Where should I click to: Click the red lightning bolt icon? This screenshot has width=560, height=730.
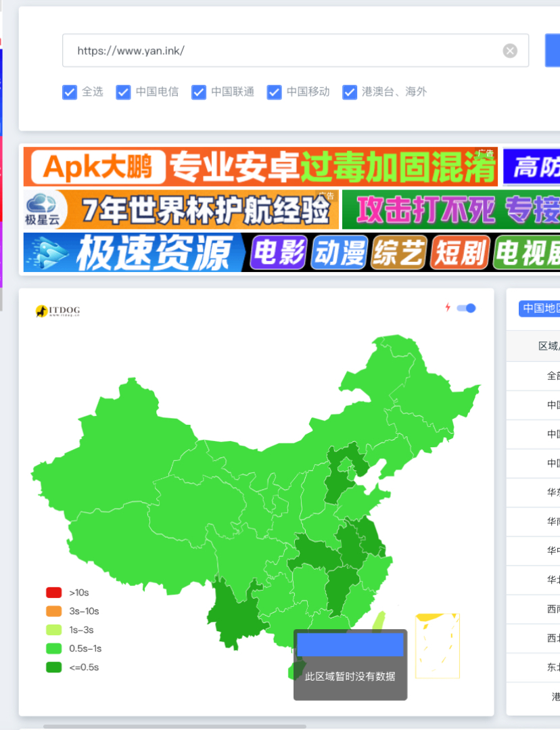448,307
